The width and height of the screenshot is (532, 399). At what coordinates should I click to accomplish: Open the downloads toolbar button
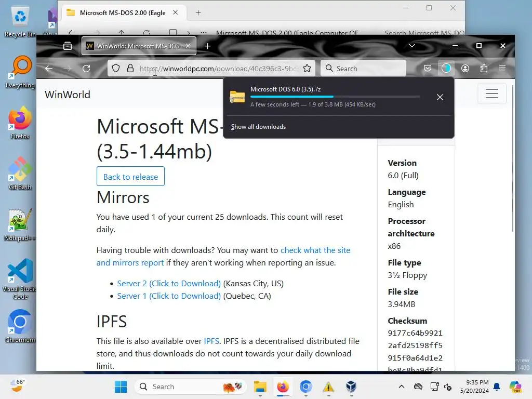coord(446,69)
